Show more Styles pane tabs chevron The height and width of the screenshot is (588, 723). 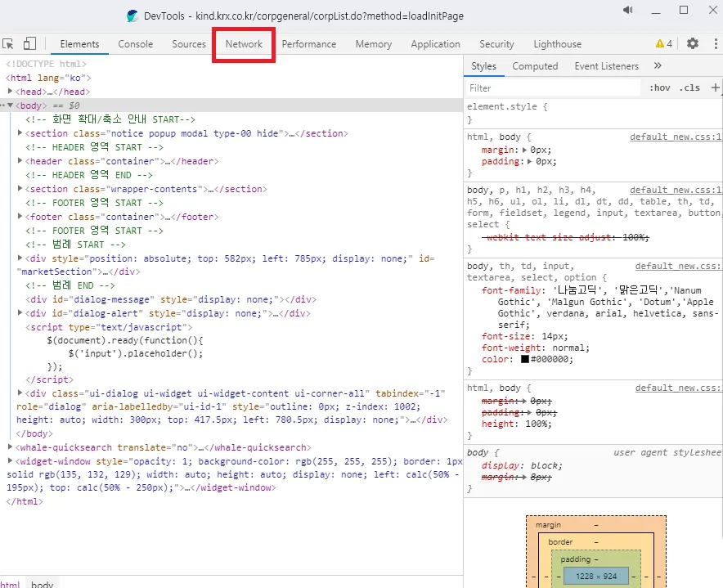click(x=658, y=65)
